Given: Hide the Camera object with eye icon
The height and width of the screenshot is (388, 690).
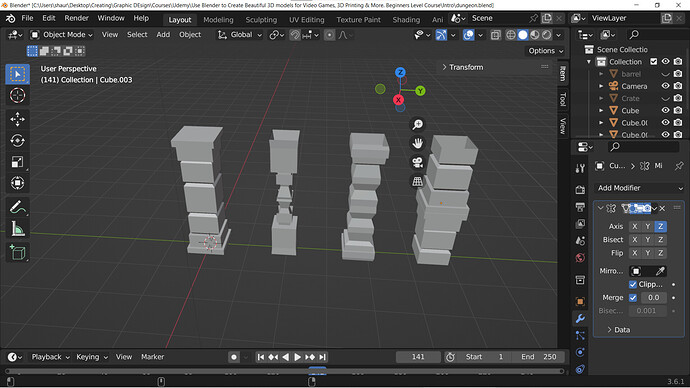Looking at the screenshot, I should pos(665,86).
